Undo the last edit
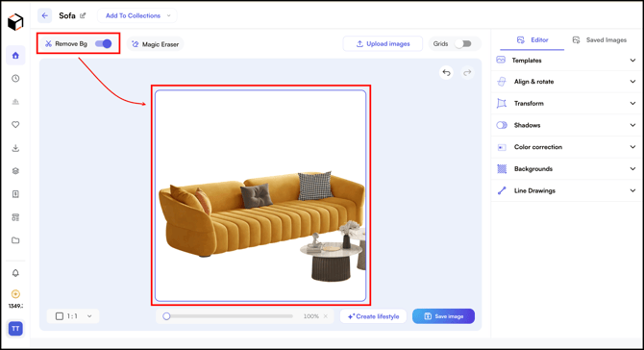This screenshot has width=644, height=350. click(x=446, y=73)
